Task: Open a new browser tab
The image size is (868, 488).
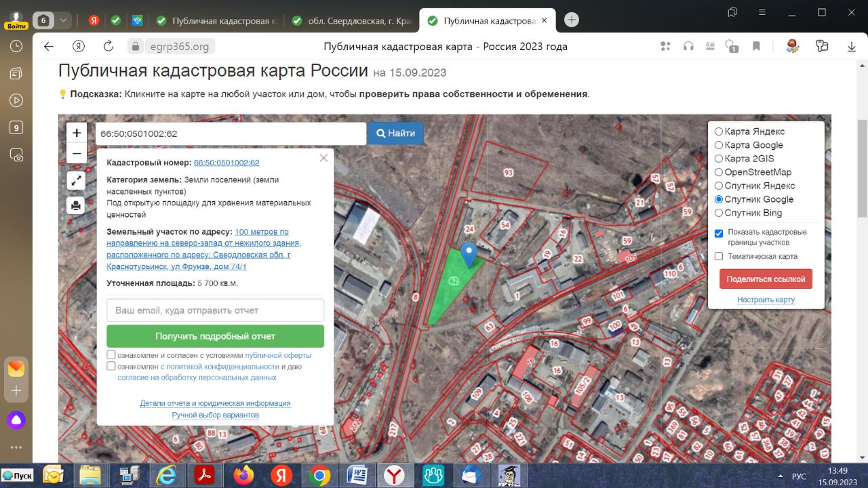Action: [x=572, y=20]
